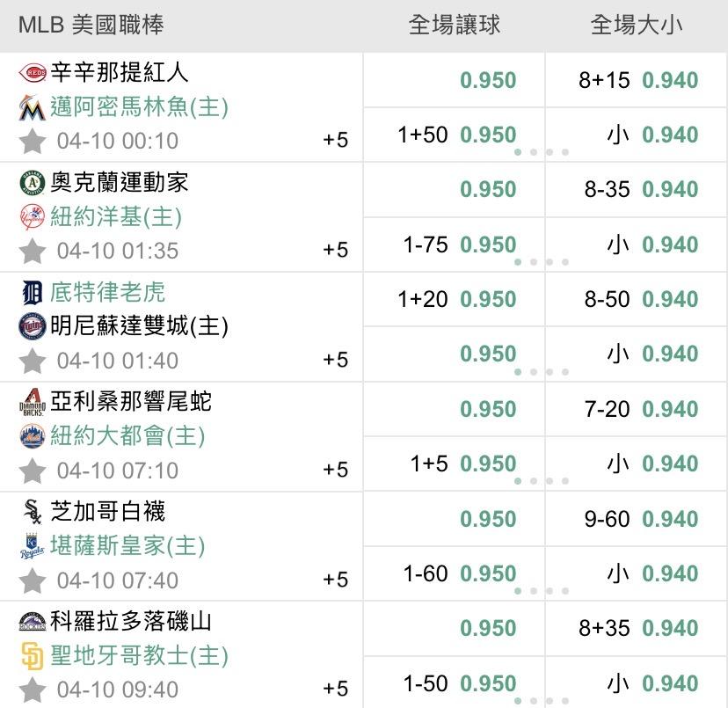This screenshot has height=708, width=728.
Task: Click the Minnesota Twins team logo
Action: pos(33,326)
